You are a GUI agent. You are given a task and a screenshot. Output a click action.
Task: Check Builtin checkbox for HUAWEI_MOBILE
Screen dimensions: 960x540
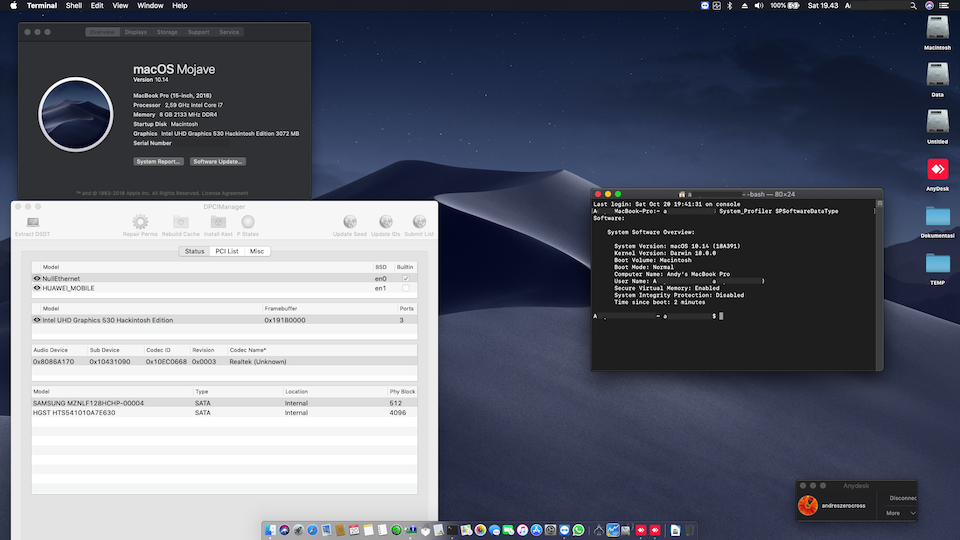pyautogui.click(x=405, y=288)
